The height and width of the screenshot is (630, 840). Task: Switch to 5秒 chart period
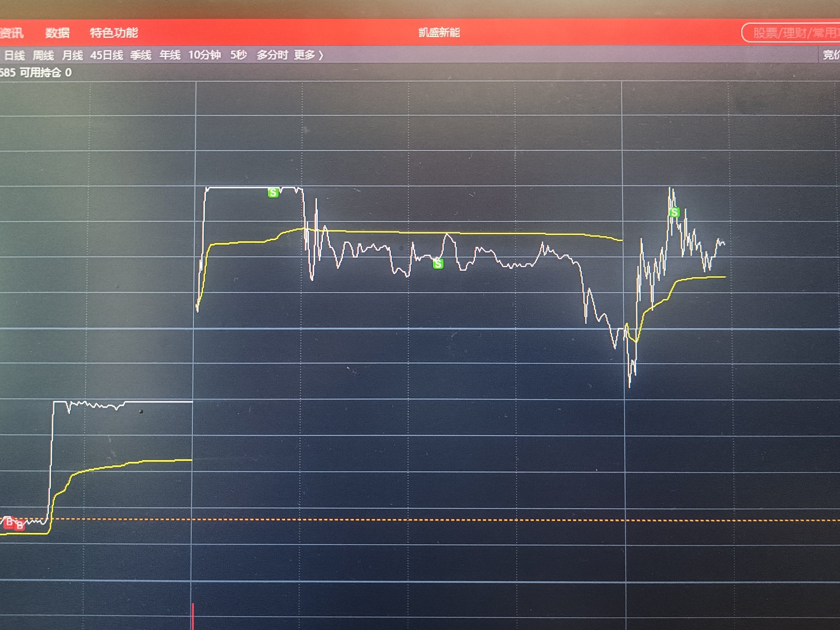238,55
